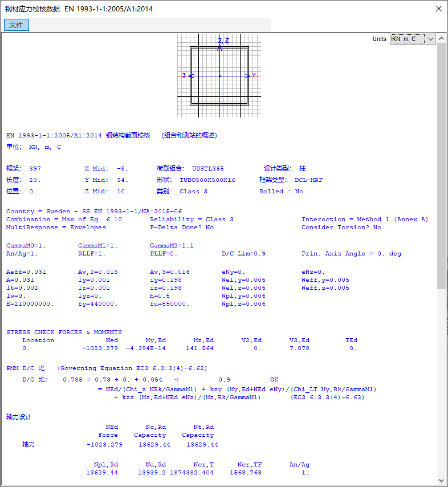Click the section shape TUBO500X500X16

207,180
